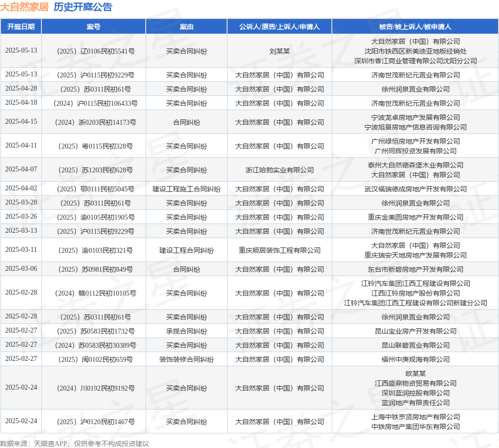Click date 2025-03-28

[21, 203]
